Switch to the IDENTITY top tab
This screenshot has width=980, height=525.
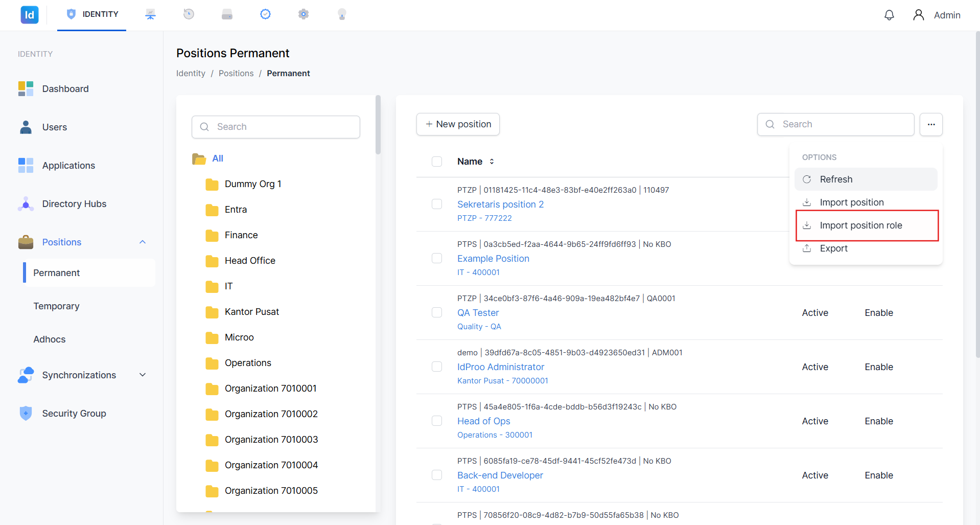point(92,15)
